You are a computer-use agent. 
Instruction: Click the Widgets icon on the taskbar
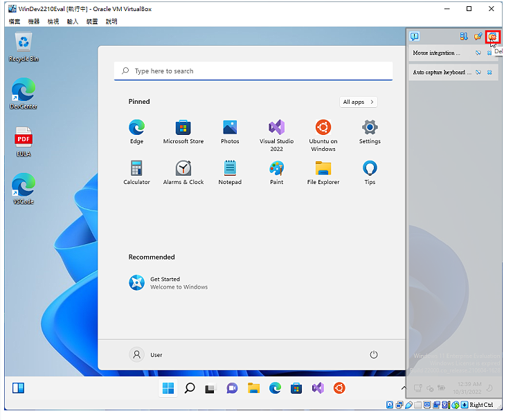(x=18, y=388)
